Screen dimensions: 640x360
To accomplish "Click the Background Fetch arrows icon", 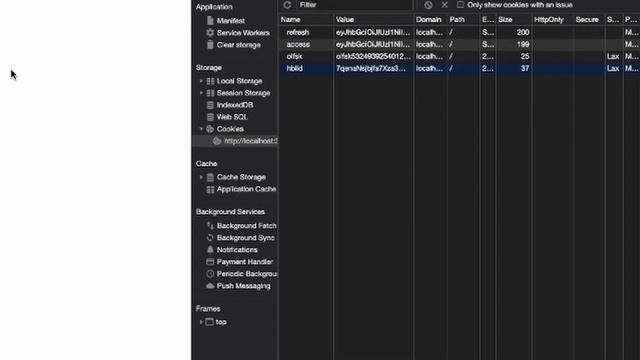I will tap(210, 225).
